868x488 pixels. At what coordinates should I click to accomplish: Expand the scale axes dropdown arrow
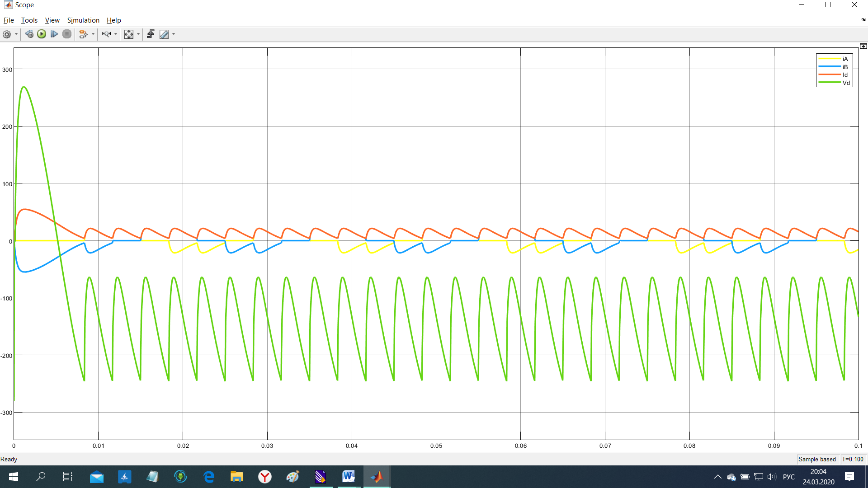tap(138, 34)
